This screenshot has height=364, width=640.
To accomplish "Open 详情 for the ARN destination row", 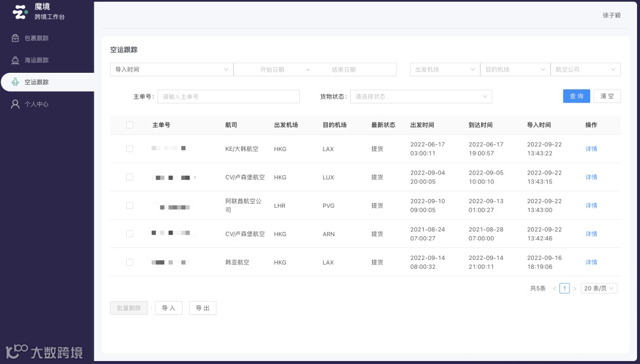I will coord(591,234).
